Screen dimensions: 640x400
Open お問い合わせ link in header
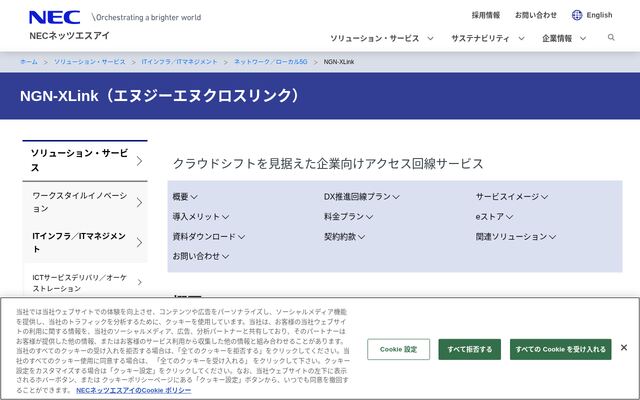[x=536, y=15]
